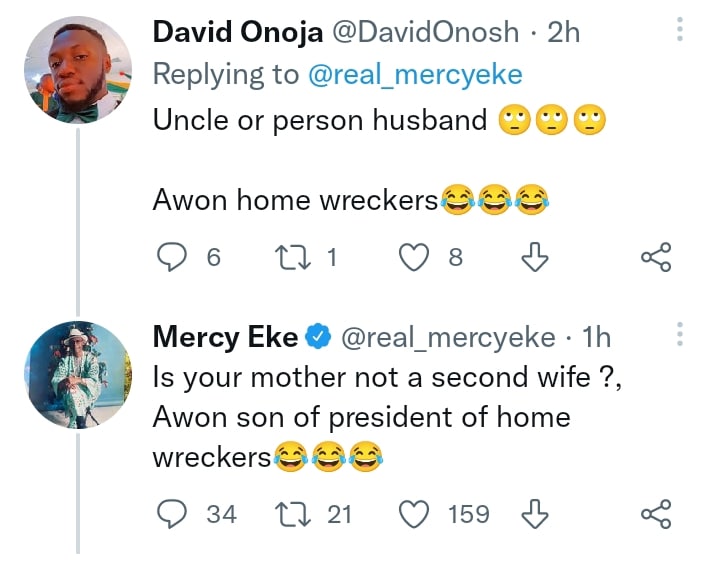Share David Onoja's tweet
Screen dimensions: 720x562
[655, 258]
